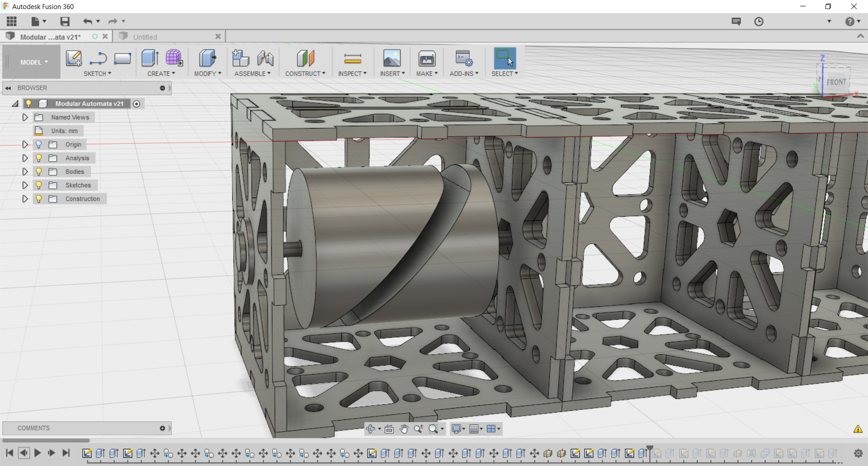This screenshot has height=466, width=868.
Task: Close the Untitled tab
Action: tap(218, 37)
